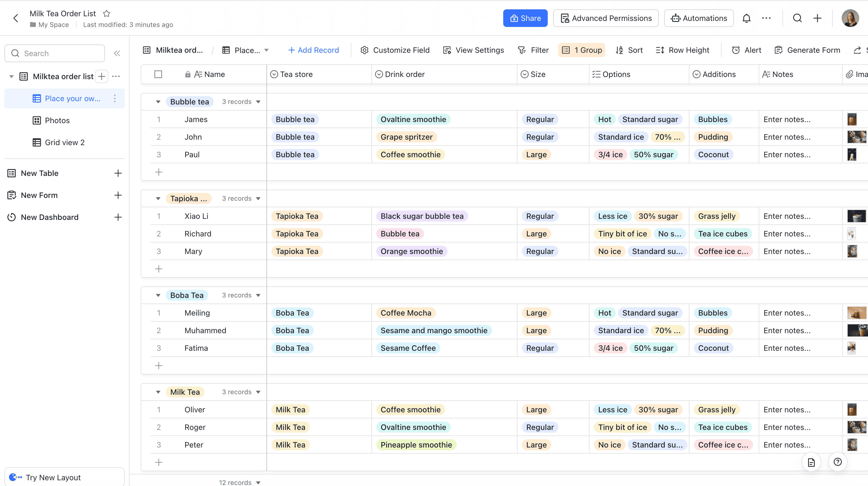The width and height of the screenshot is (868, 486).
Task: Click the blue Share button
Action: coord(525,18)
